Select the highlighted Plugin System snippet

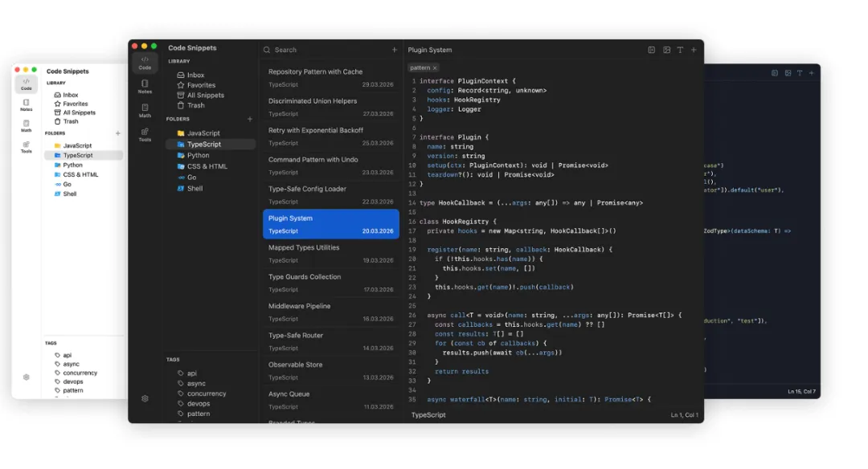[x=331, y=224]
